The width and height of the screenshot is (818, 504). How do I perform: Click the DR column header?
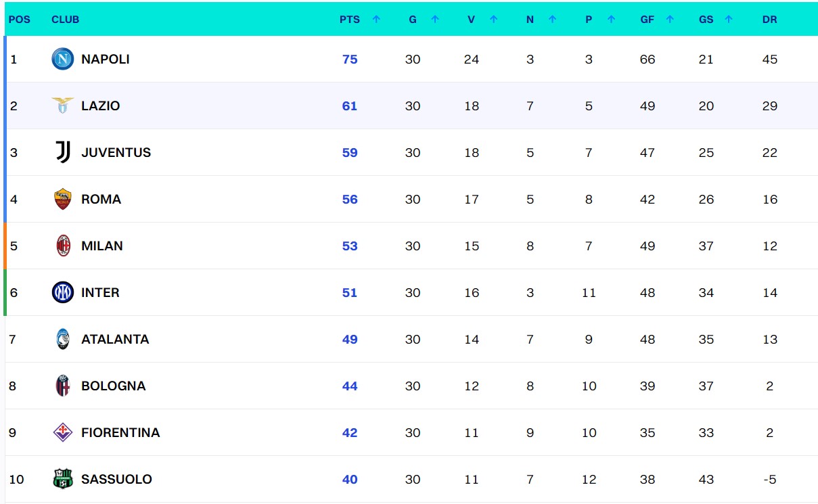pyautogui.click(x=770, y=20)
